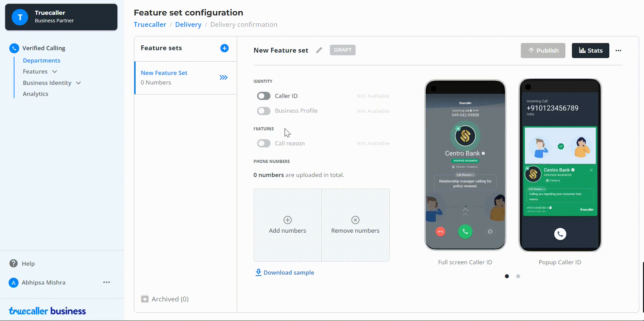The height and width of the screenshot is (321, 644).
Task: Click the Add numbers plus icon
Action: [287, 220]
